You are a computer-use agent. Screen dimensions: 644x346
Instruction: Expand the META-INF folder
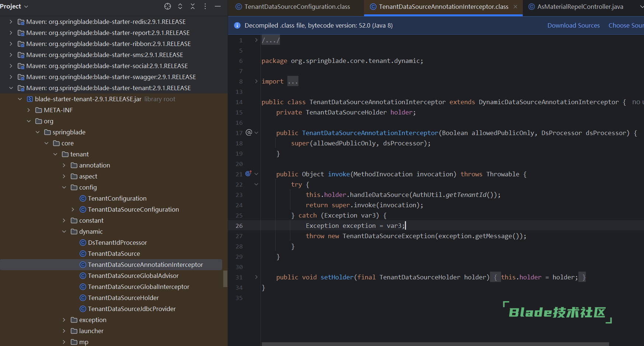[x=28, y=110]
